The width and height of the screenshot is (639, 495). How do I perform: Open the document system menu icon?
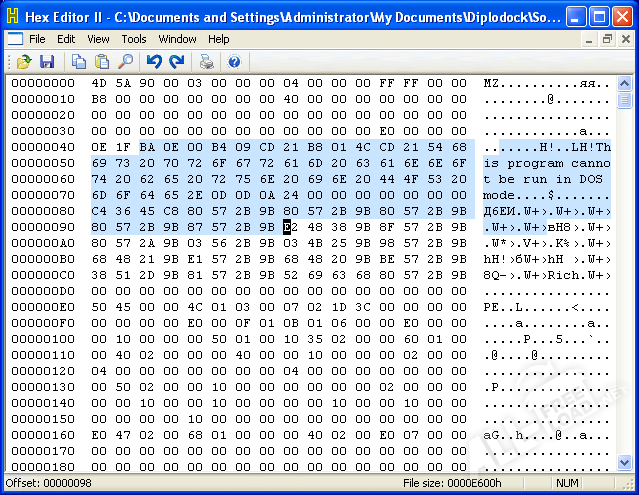tap(14, 39)
